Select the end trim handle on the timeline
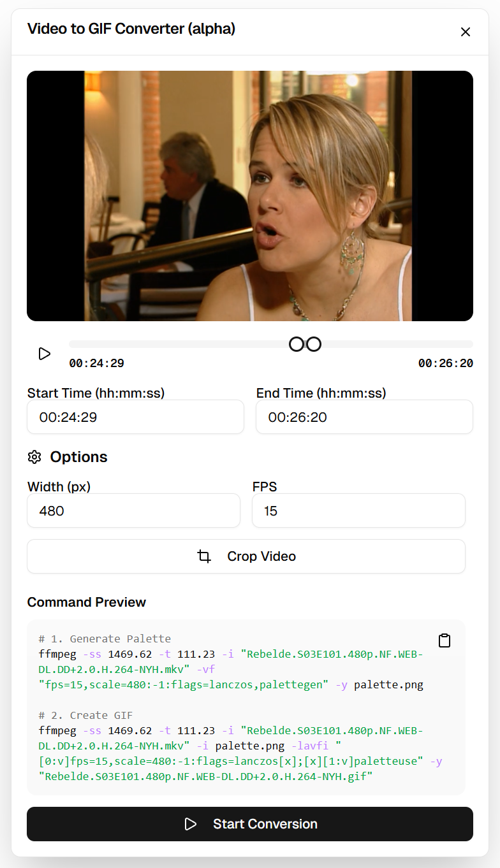This screenshot has width=500, height=868. (x=313, y=344)
